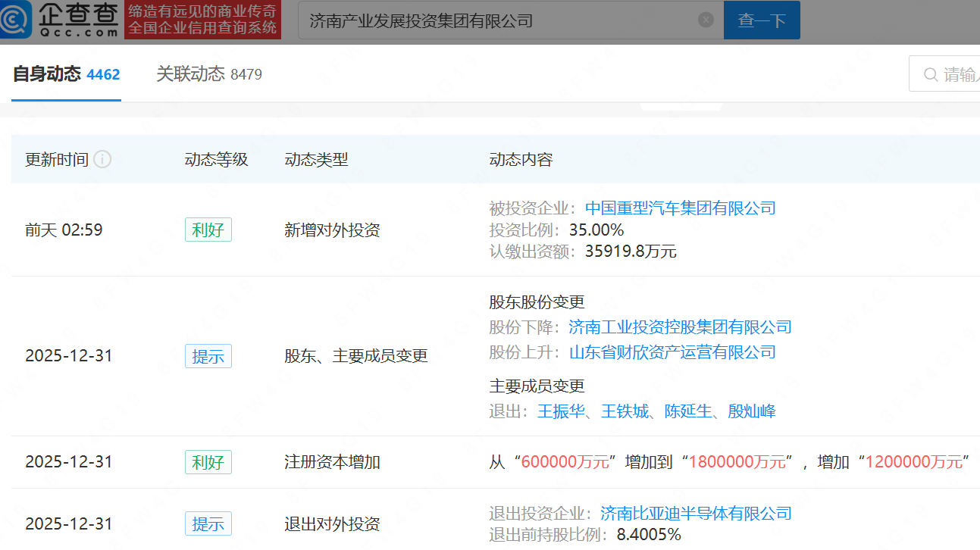Open 济南比亚迪半导体有限公司 link
The image size is (980, 550).
[696, 514]
